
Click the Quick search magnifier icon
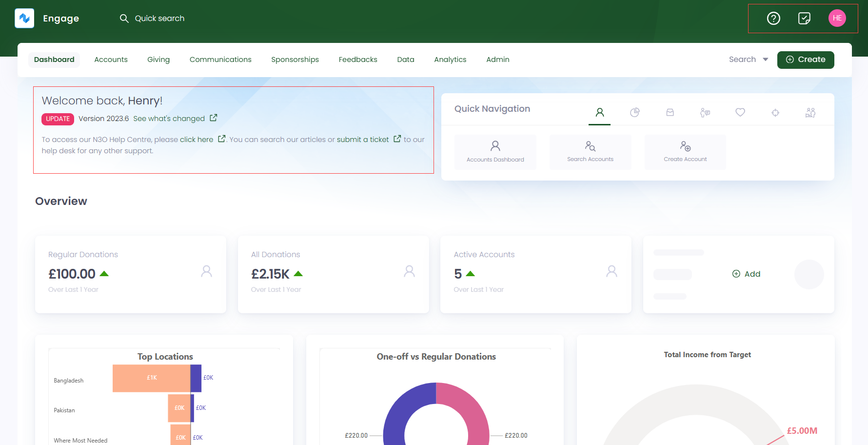124,19
